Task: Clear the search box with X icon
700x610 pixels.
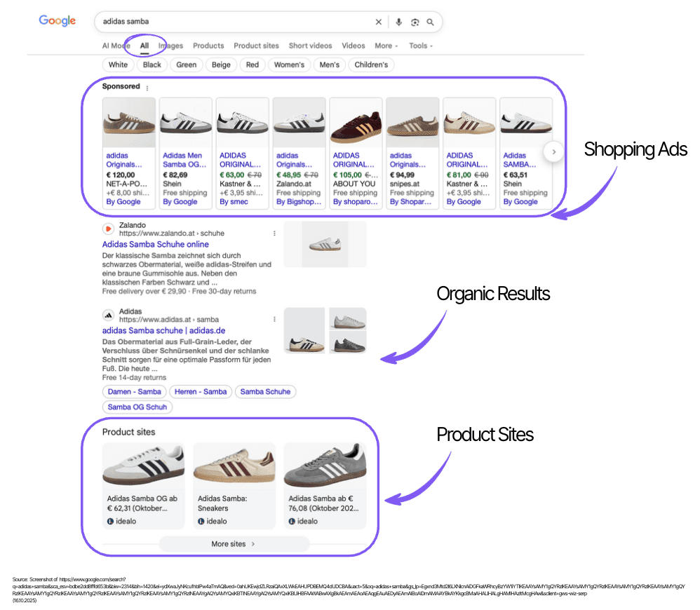Action: pos(379,22)
